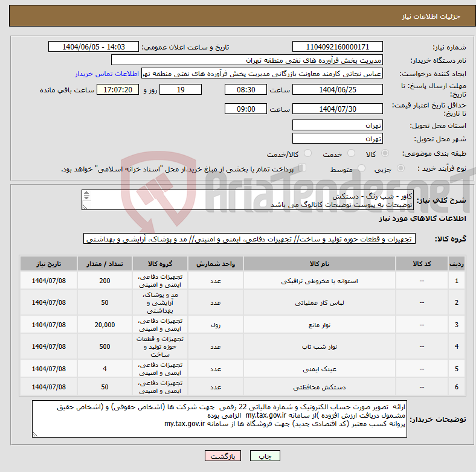This screenshot has height=472, width=476.
Task: Select the متوسط purchase type radio
Action: (x=361, y=168)
